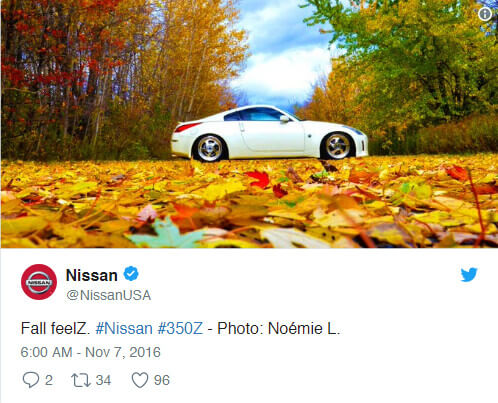Screen dimensions: 498x403
Task: Click the blue verified badge
Action: coord(131,274)
